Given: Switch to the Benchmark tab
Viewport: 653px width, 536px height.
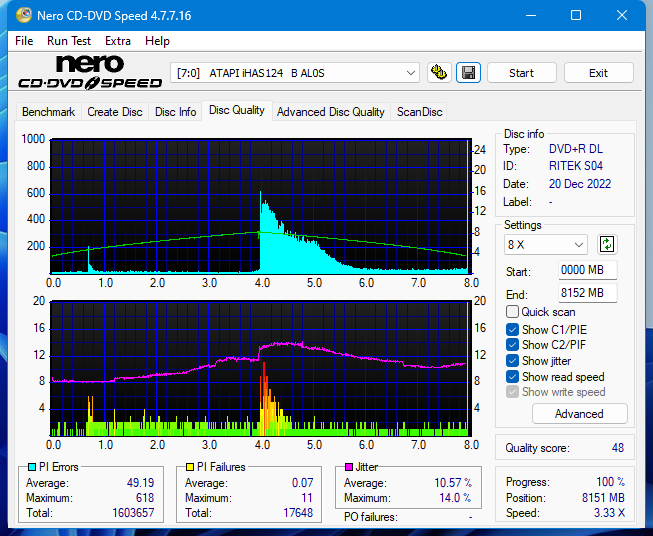Looking at the screenshot, I should (x=49, y=112).
